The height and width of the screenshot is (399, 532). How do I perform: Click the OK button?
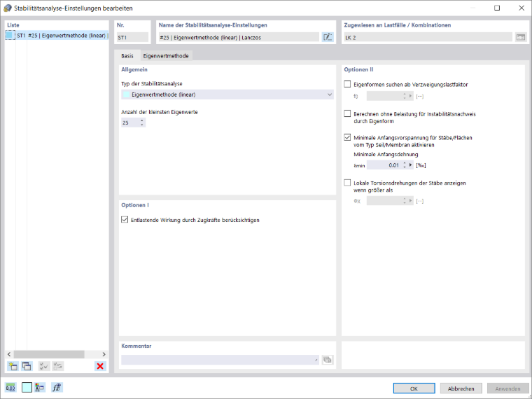click(414, 388)
